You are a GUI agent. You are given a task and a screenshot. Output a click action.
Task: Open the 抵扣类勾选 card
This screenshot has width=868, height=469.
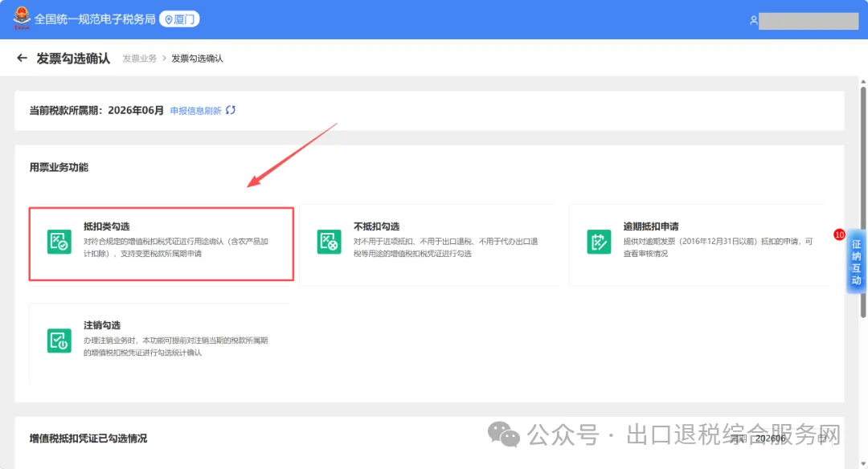[161, 244]
